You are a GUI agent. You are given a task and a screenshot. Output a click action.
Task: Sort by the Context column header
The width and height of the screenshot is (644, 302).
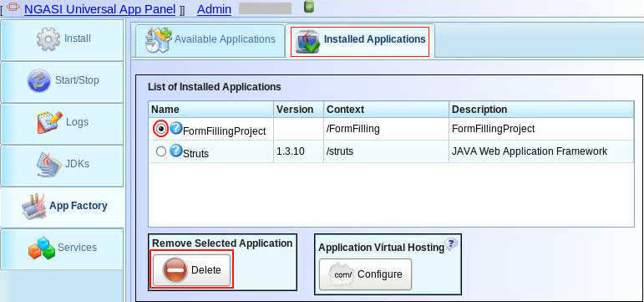coord(386,110)
